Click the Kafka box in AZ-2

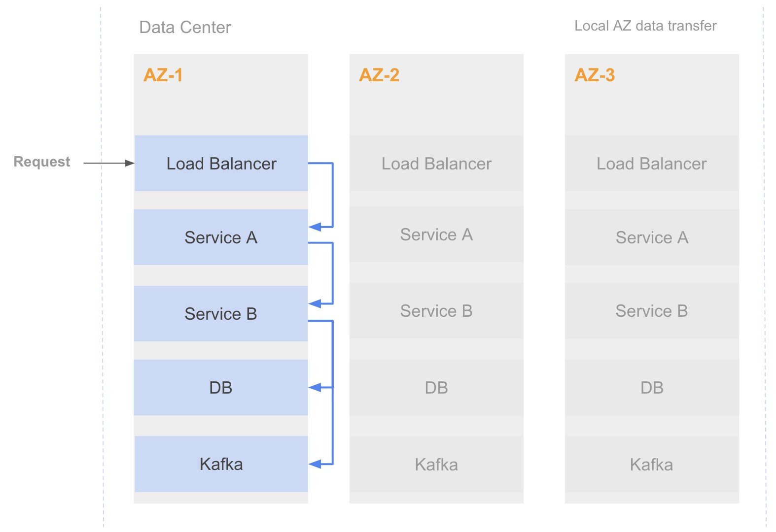pos(436,464)
